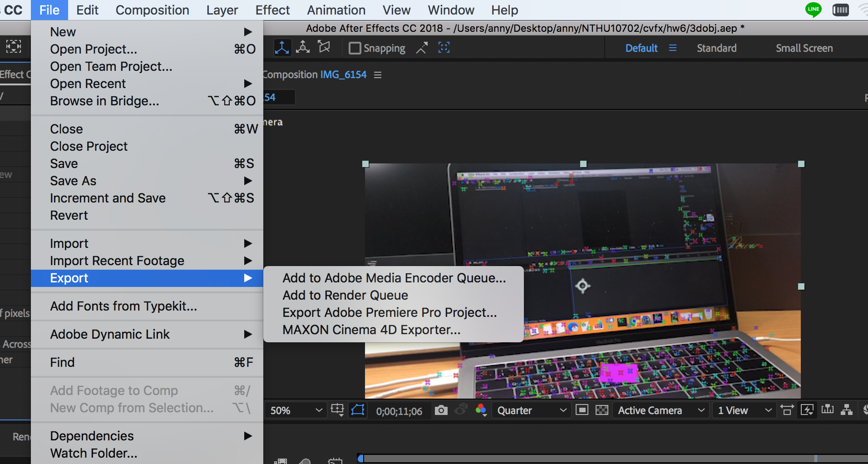The width and height of the screenshot is (868, 464).
Task: Click the focus frame icon in left toolbar
Action: click(14, 46)
